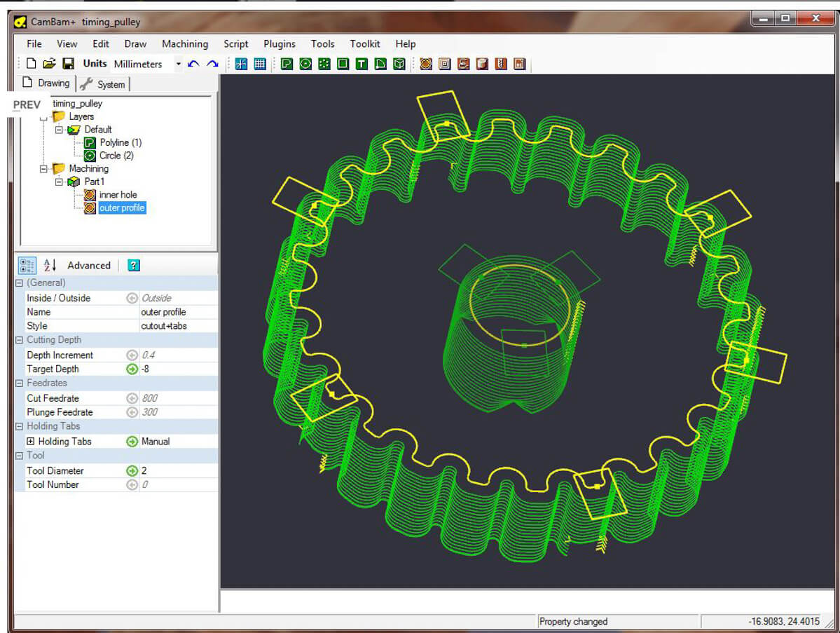Sort properties alphabetically with A-Z button

[x=50, y=266]
